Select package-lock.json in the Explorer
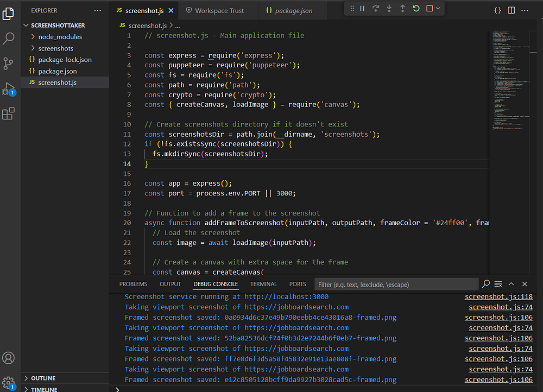543x392 pixels. (x=65, y=60)
